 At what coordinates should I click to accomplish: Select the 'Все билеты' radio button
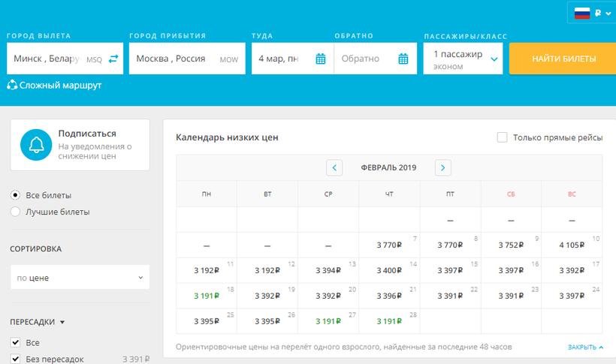click(16, 195)
